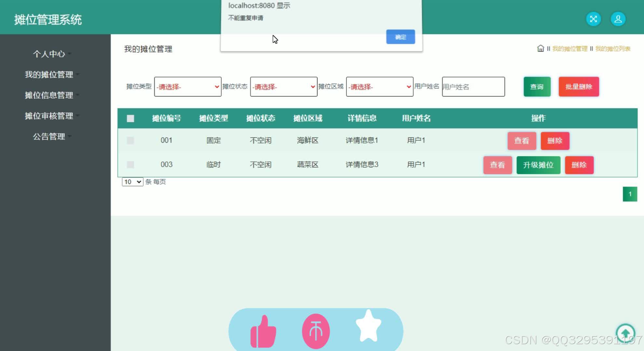Image resolution: width=644 pixels, height=351 pixels.
Task: Click the 用户姓名 input field
Action: point(473,87)
